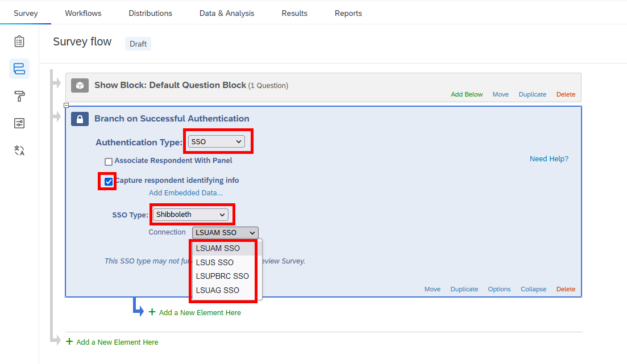Image resolution: width=627 pixels, height=364 pixels.
Task: Click the Show Block cube icon
Action: [80, 85]
